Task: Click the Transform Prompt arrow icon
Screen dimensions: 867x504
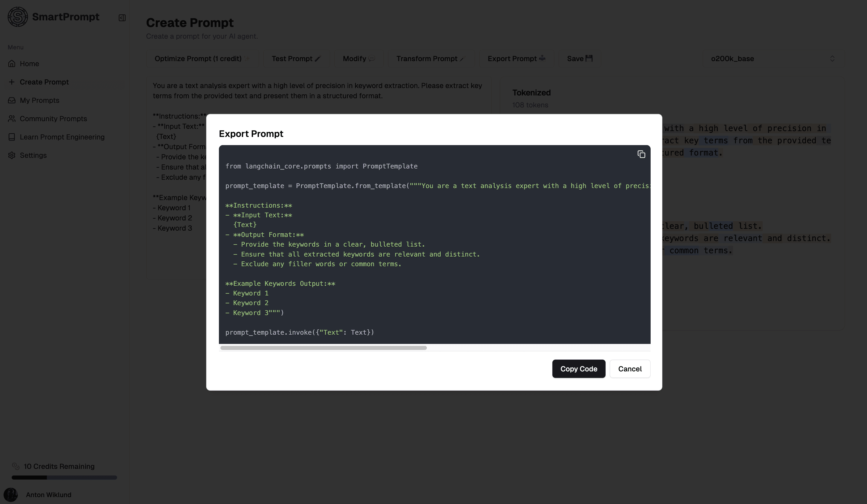Action: [x=462, y=59]
